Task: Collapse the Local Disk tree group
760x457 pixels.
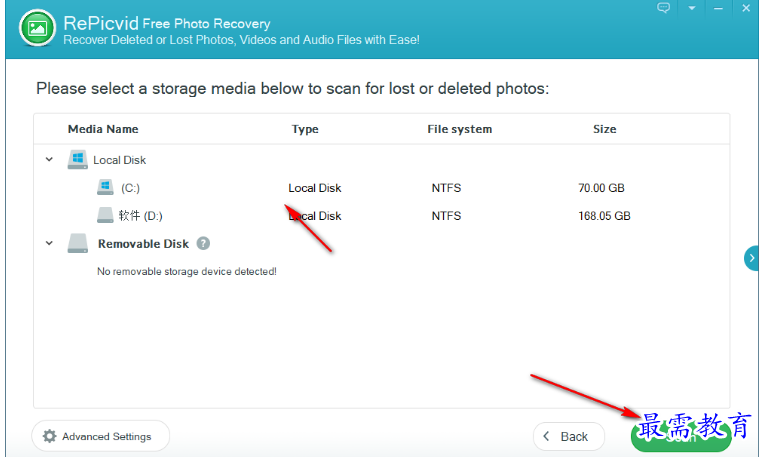Action: pyautogui.click(x=49, y=159)
